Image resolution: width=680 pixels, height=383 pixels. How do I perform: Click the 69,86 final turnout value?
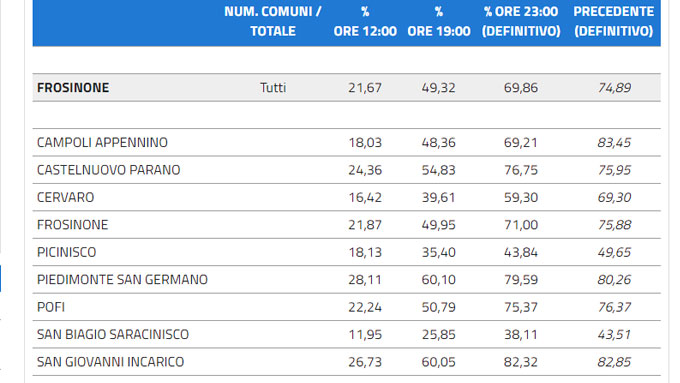coord(521,88)
